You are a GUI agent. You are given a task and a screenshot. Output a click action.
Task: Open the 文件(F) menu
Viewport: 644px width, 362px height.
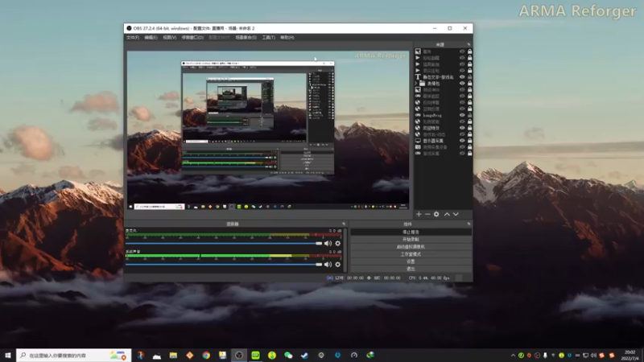(133, 37)
